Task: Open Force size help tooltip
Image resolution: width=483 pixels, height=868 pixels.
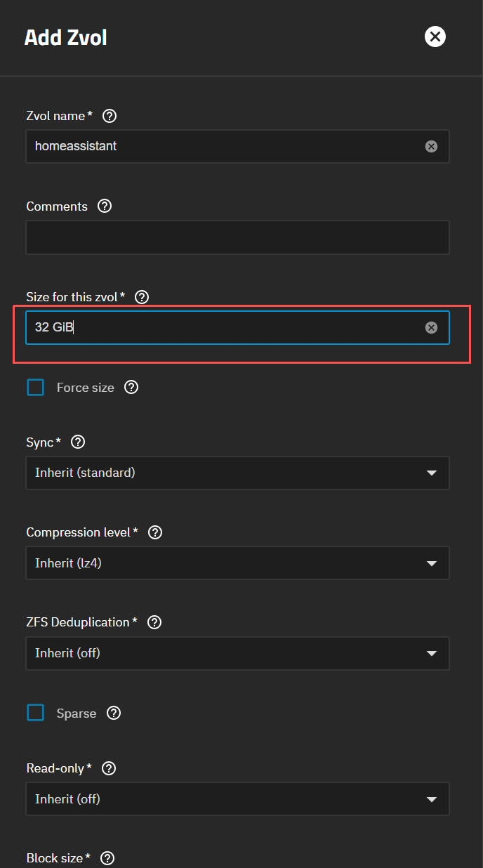Action: point(131,388)
